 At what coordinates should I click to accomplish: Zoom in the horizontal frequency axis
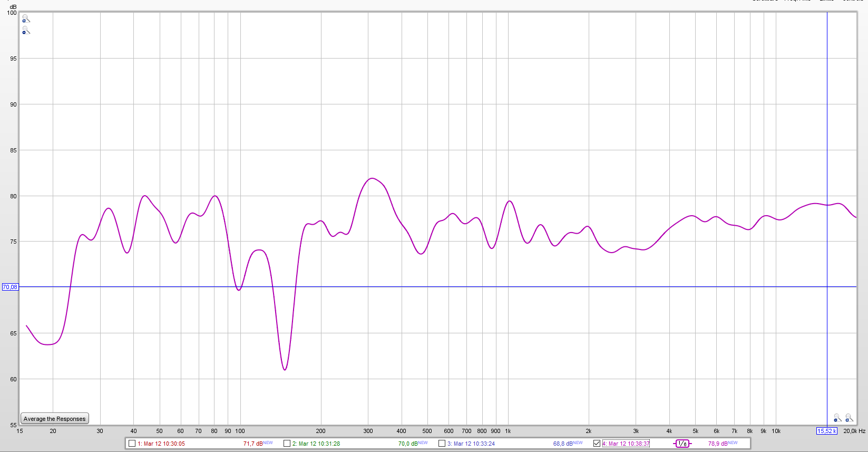849,418
